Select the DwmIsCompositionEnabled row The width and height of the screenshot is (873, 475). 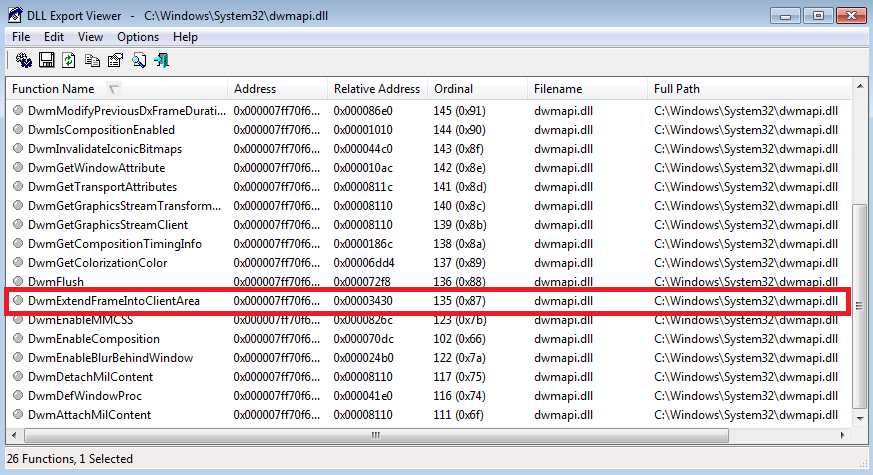(101, 130)
